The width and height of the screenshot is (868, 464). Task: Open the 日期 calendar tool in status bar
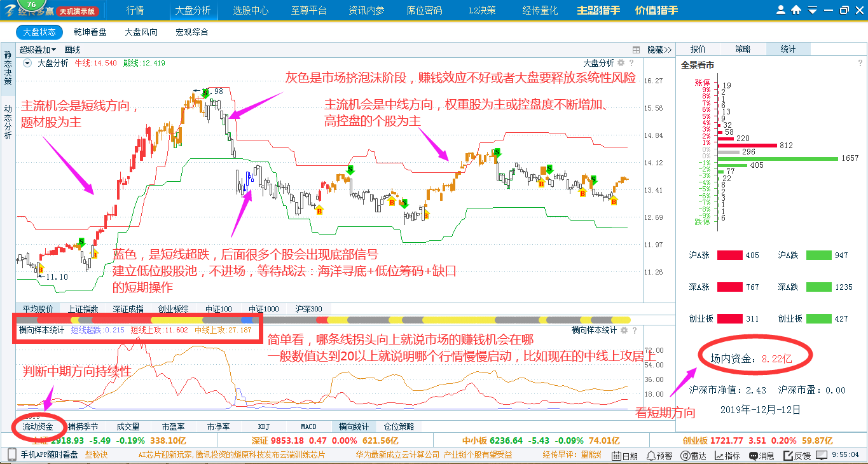coord(624,455)
